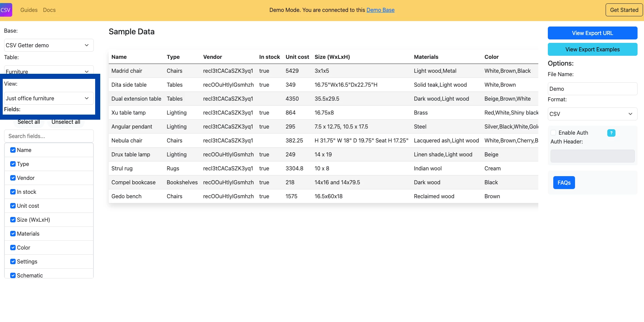
Task: Toggle the Vendor field checkbox
Action: pos(13,178)
